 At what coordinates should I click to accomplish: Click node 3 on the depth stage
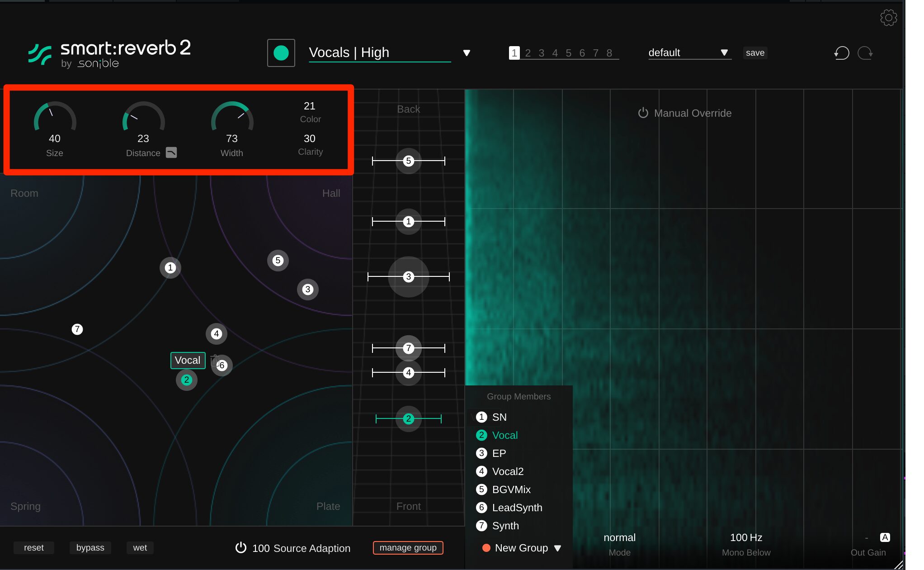pos(408,276)
